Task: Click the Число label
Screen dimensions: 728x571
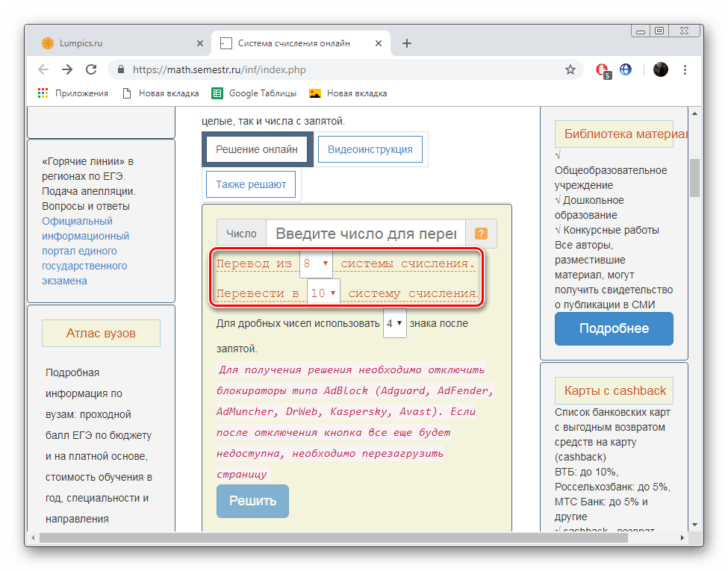Action: (241, 234)
